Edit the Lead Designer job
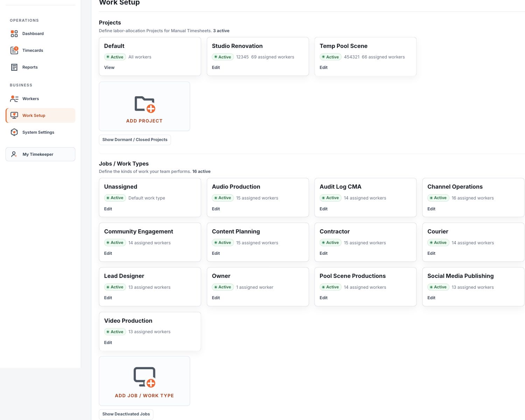This screenshot has width=525, height=420. coord(108,298)
